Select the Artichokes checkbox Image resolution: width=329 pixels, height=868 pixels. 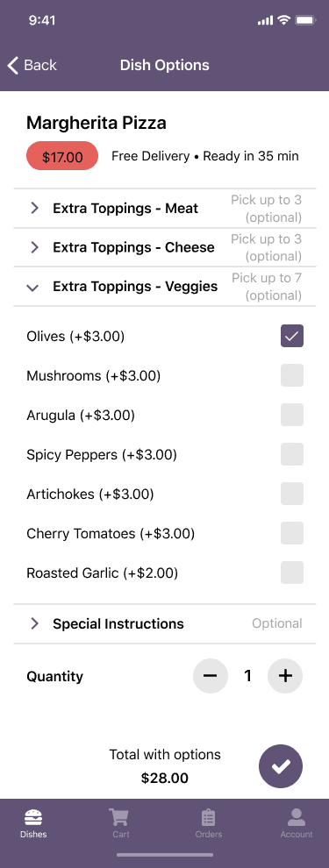[x=292, y=494]
